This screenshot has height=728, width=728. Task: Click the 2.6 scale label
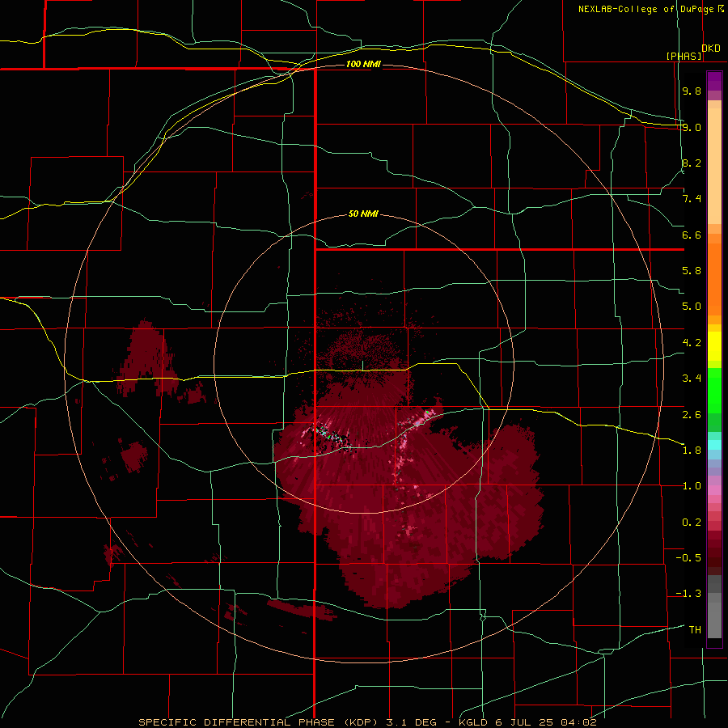692,415
